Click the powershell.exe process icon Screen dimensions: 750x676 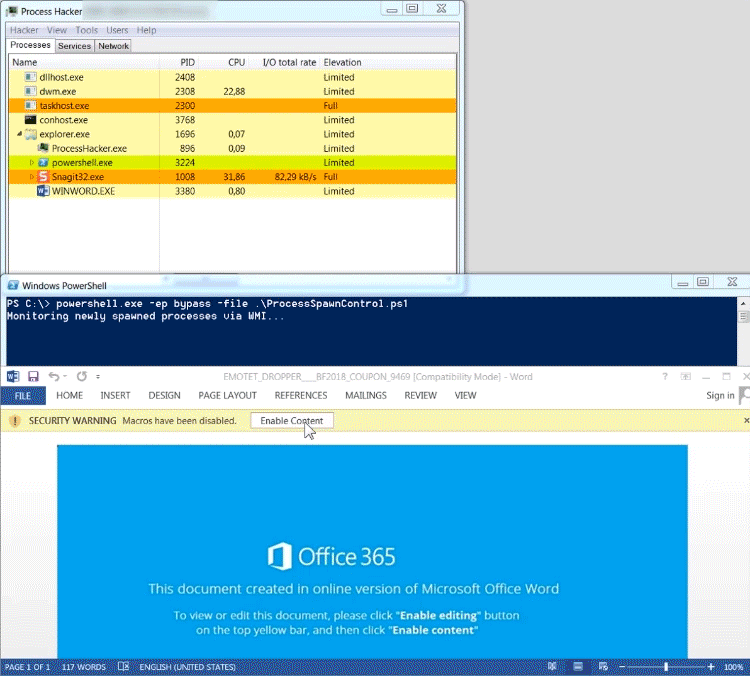pyautogui.click(x=43, y=163)
